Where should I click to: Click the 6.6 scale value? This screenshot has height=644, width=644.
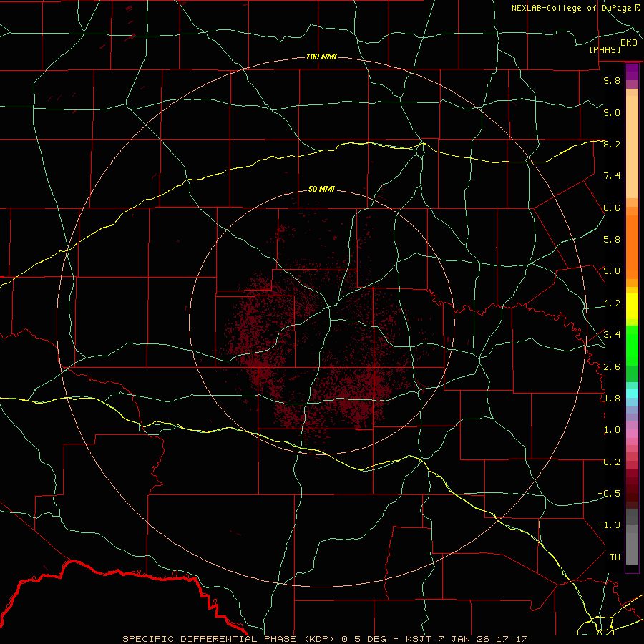coord(612,208)
